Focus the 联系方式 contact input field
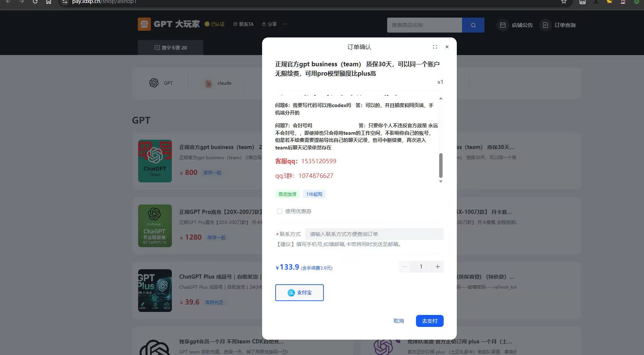644x355 pixels. (x=374, y=234)
